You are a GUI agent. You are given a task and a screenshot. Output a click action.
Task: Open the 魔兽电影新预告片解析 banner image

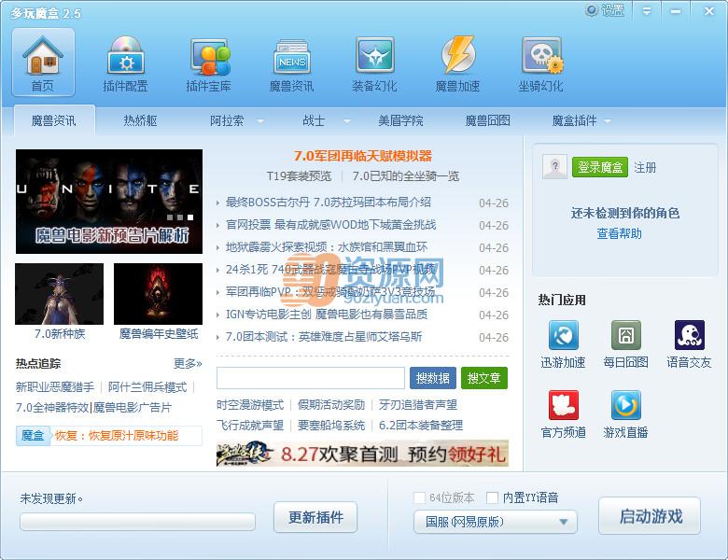(x=109, y=202)
